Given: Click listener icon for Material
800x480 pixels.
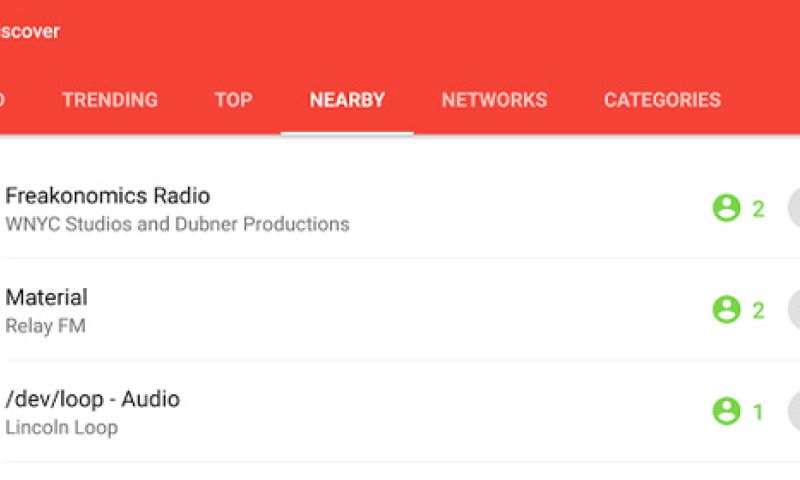Looking at the screenshot, I should pyautogui.click(x=726, y=310).
